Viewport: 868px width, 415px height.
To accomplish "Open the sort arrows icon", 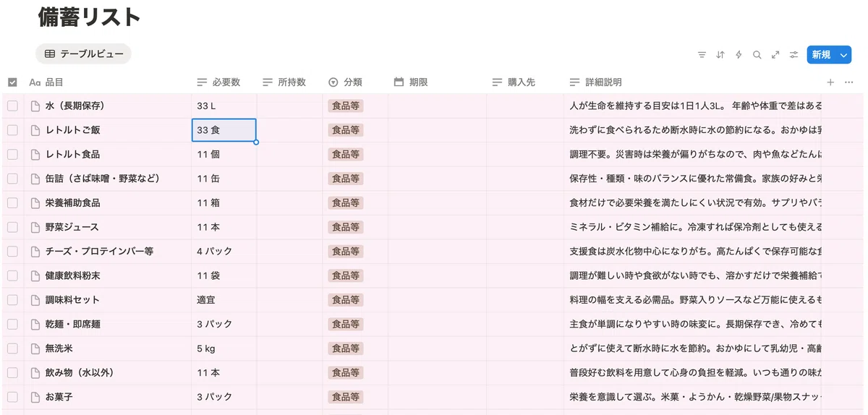I will (x=720, y=54).
